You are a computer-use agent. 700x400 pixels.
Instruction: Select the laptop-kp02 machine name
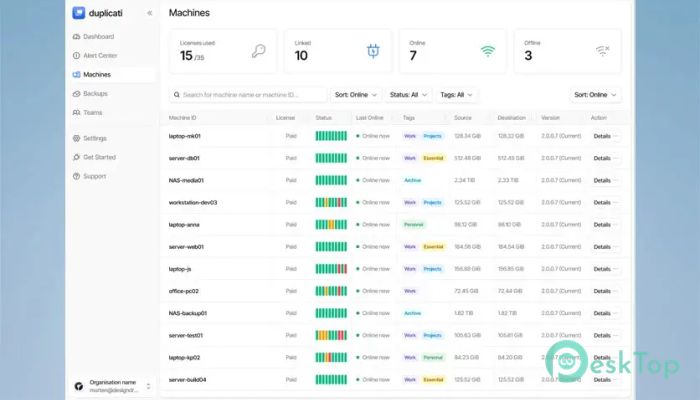pyautogui.click(x=184, y=358)
